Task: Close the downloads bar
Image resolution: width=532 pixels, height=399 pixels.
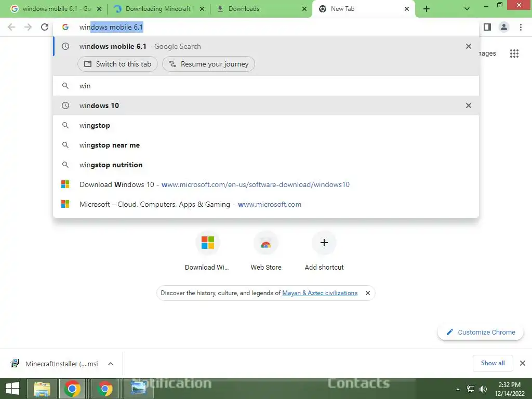Action: [523, 363]
